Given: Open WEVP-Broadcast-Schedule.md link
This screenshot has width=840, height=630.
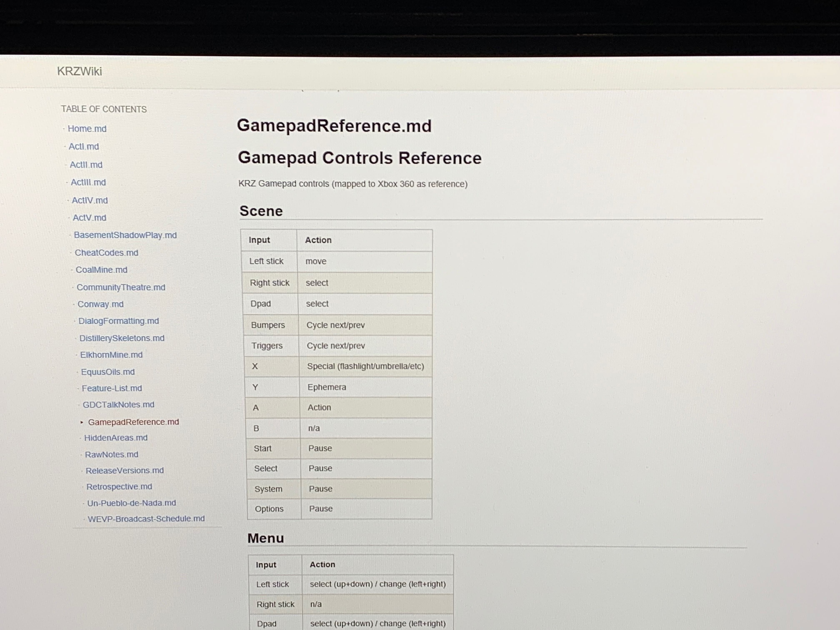Looking at the screenshot, I should tap(146, 518).
